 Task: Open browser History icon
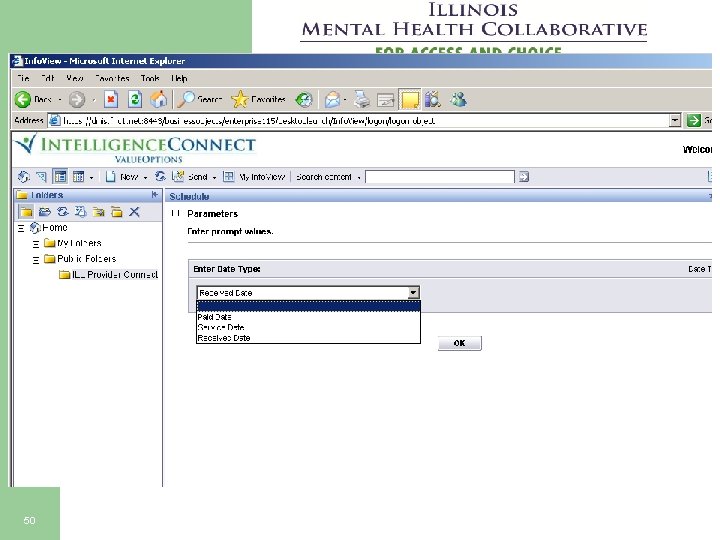[304, 100]
